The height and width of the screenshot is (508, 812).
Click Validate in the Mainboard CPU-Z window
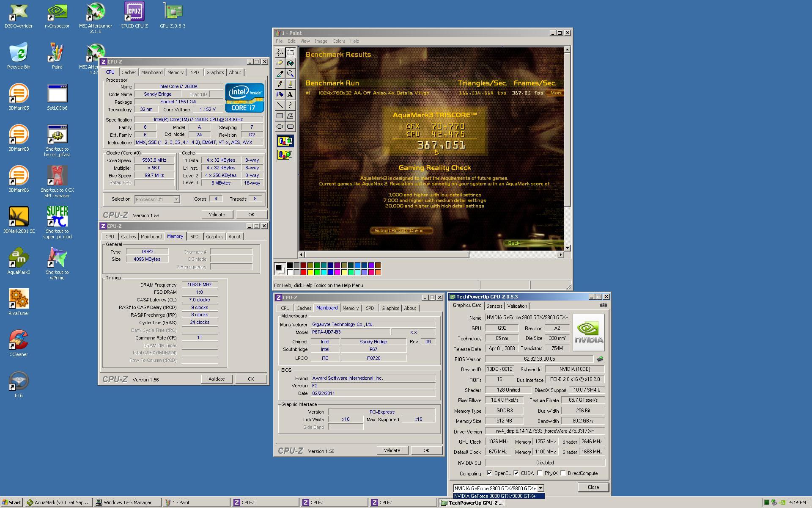coord(392,450)
